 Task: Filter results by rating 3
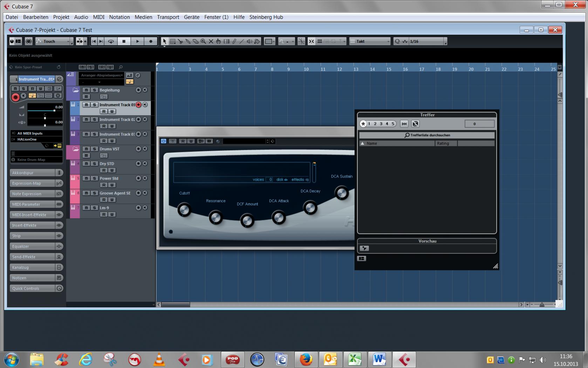(x=381, y=124)
